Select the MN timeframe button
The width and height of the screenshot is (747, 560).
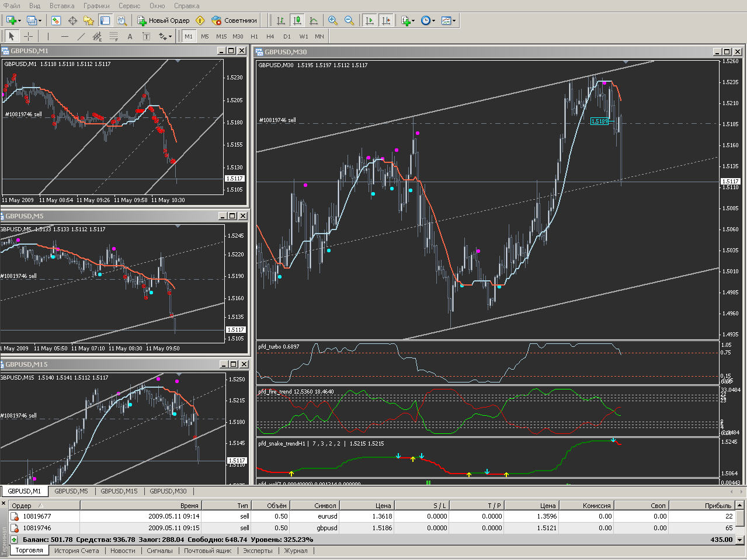[x=319, y=36]
